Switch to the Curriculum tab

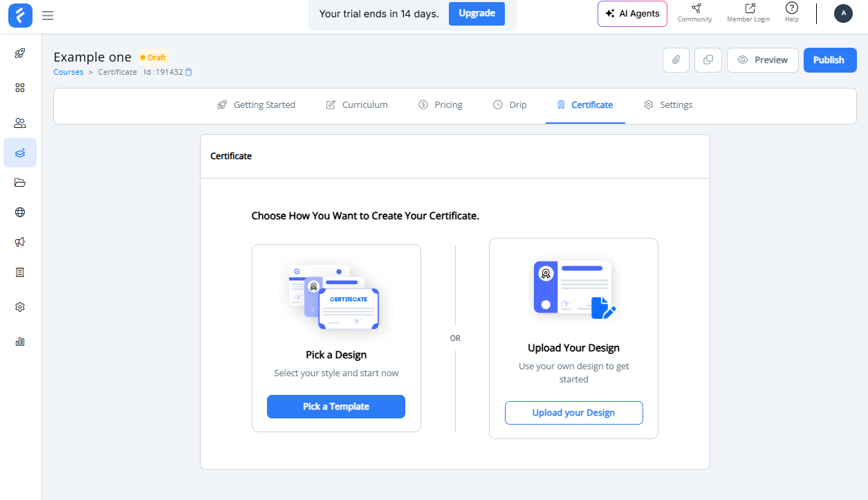(357, 104)
